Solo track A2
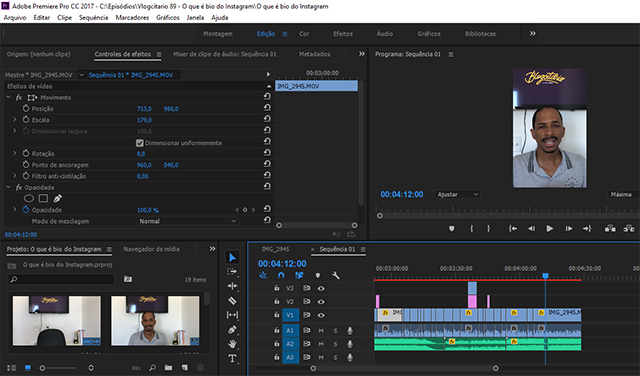This screenshot has height=376, width=640. tap(336, 344)
